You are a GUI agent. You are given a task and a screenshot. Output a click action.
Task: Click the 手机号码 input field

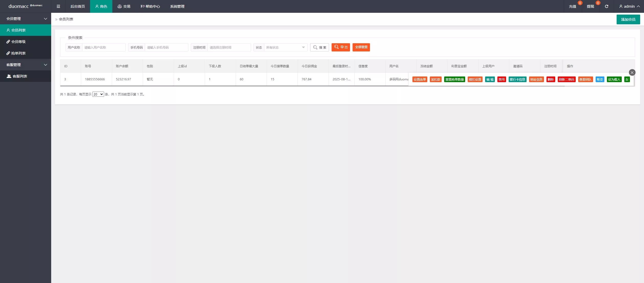(x=166, y=48)
